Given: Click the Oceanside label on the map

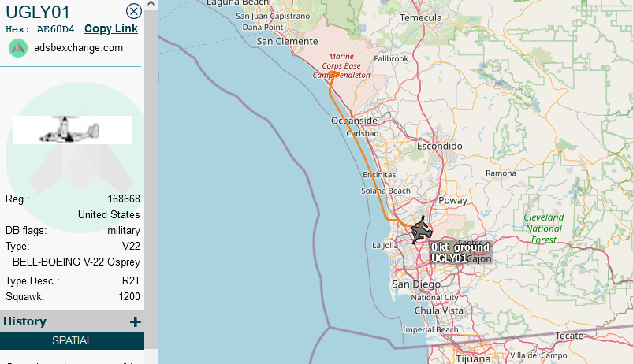Looking at the screenshot, I should (354, 121).
